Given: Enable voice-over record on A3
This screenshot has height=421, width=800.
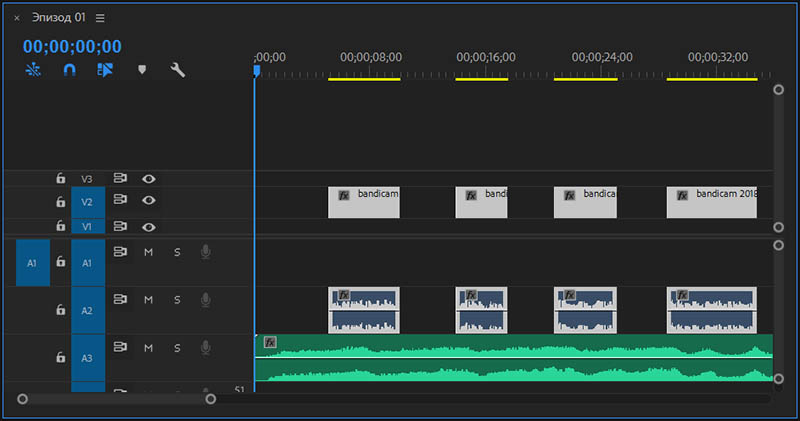Looking at the screenshot, I should tap(206, 348).
